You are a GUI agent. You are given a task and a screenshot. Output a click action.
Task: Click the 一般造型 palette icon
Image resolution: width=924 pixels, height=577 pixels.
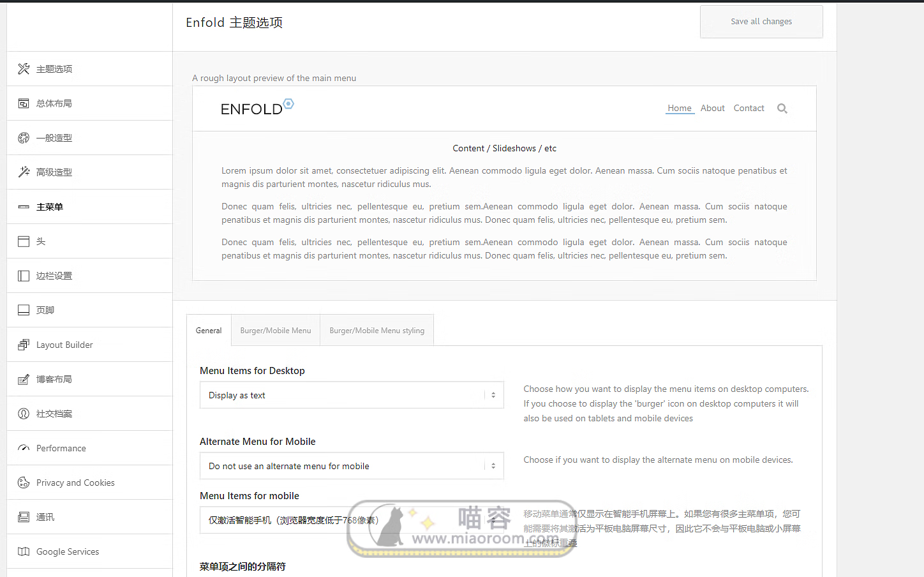coord(24,138)
